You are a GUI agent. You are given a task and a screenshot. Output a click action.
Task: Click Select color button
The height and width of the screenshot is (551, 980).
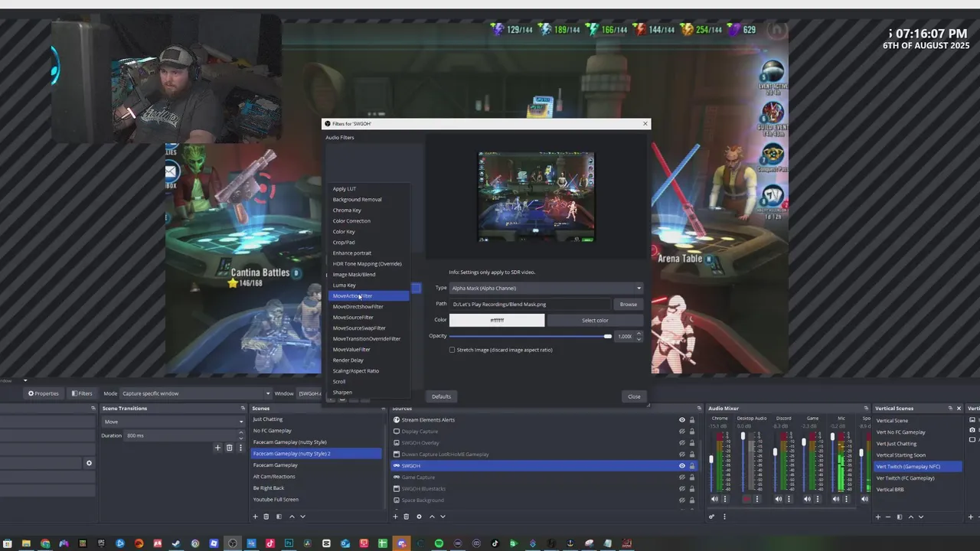pyautogui.click(x=595, y=320)
